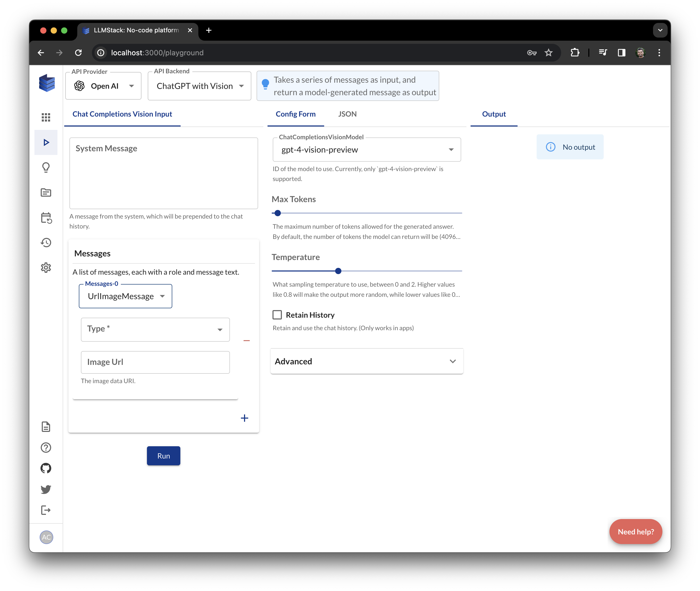Open the history clock icon in sidebar
700x591 pixels.
46,243
